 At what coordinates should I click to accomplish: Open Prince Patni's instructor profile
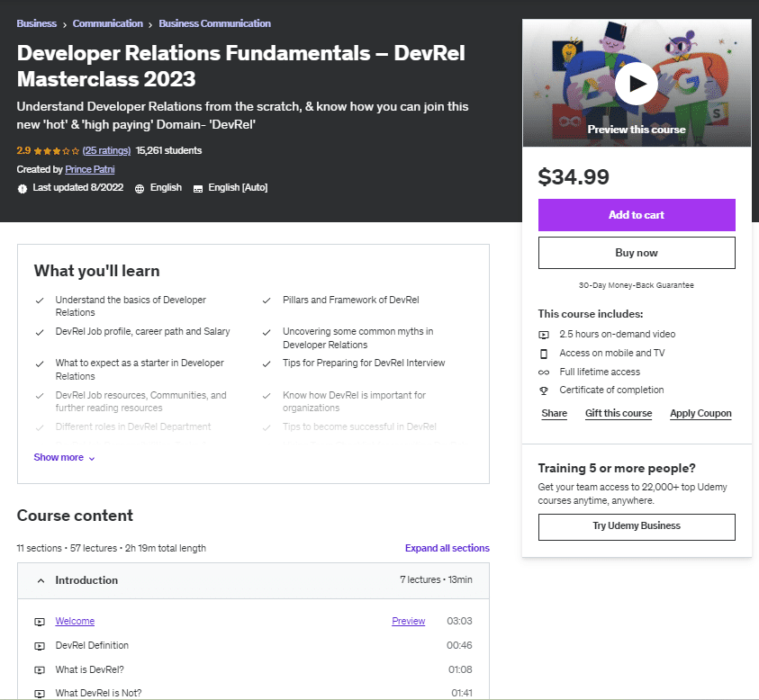click(x=89, y=169)
